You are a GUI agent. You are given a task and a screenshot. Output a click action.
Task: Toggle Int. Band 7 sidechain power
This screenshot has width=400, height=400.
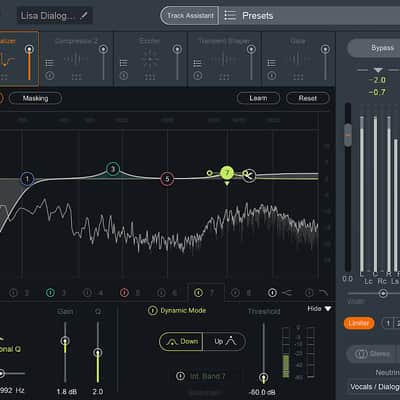[180, 376]
